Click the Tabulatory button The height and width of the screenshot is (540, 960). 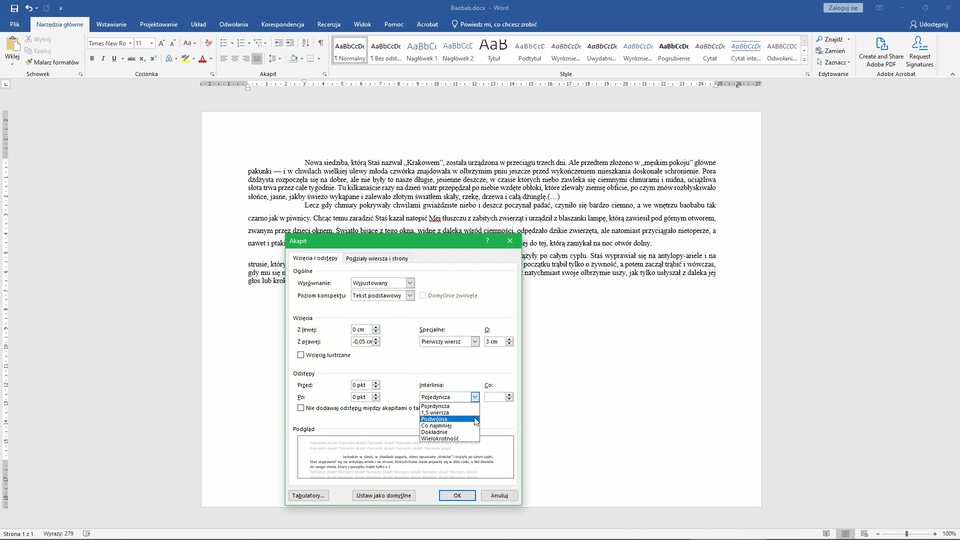(309, 495)
